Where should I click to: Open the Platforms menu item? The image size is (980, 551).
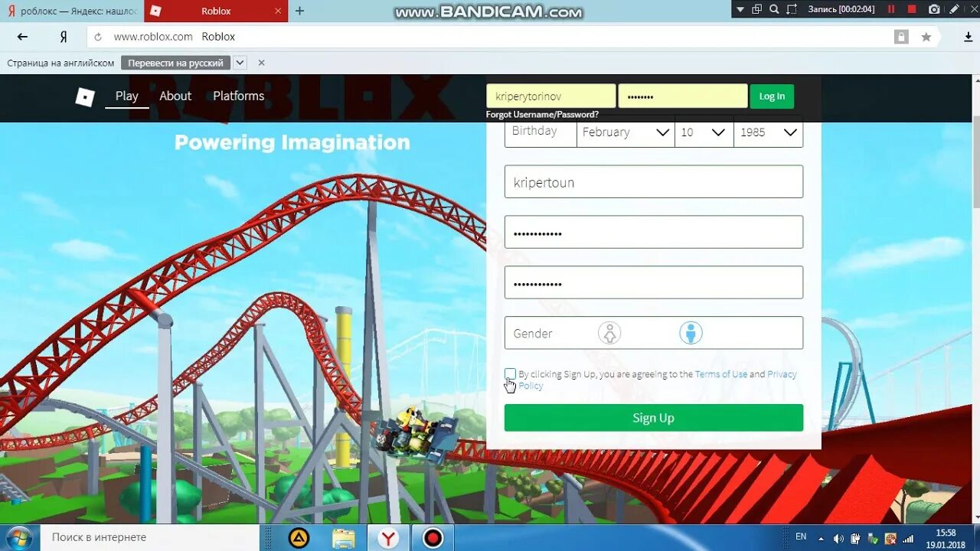pos(238,96)
